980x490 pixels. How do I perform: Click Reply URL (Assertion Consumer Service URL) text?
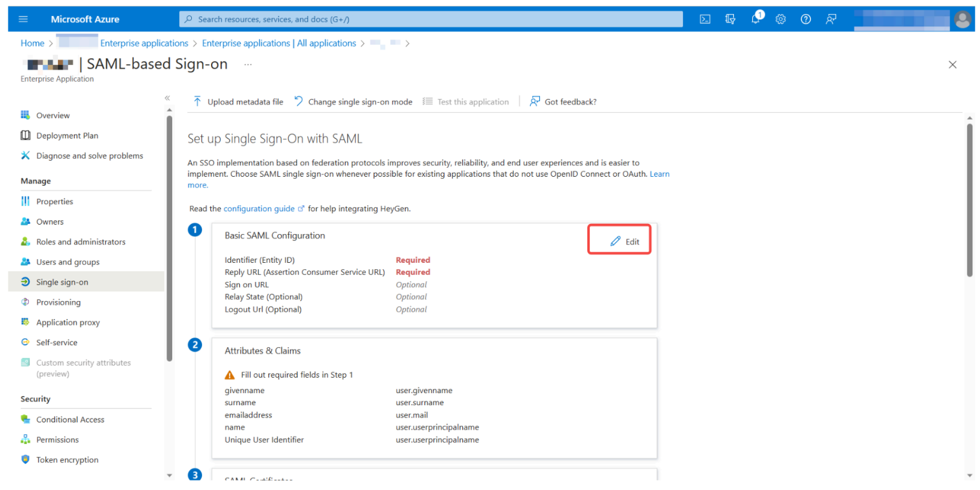(305, 272)
